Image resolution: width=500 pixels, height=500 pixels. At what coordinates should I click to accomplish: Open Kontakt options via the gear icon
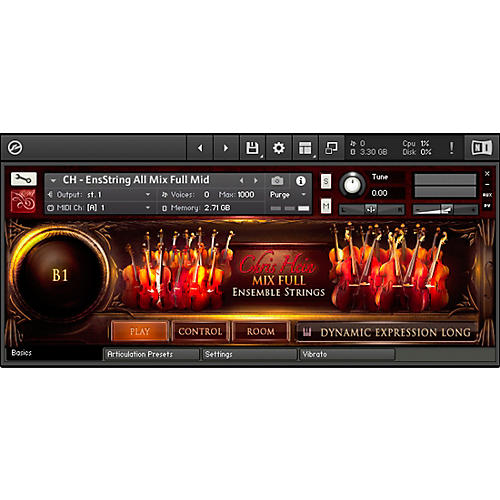click(x=279, y=148)
